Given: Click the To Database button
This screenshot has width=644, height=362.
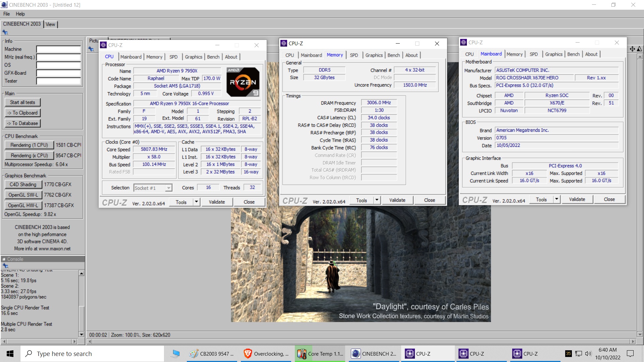Looking at the screenshot, I should coord(22,123).
